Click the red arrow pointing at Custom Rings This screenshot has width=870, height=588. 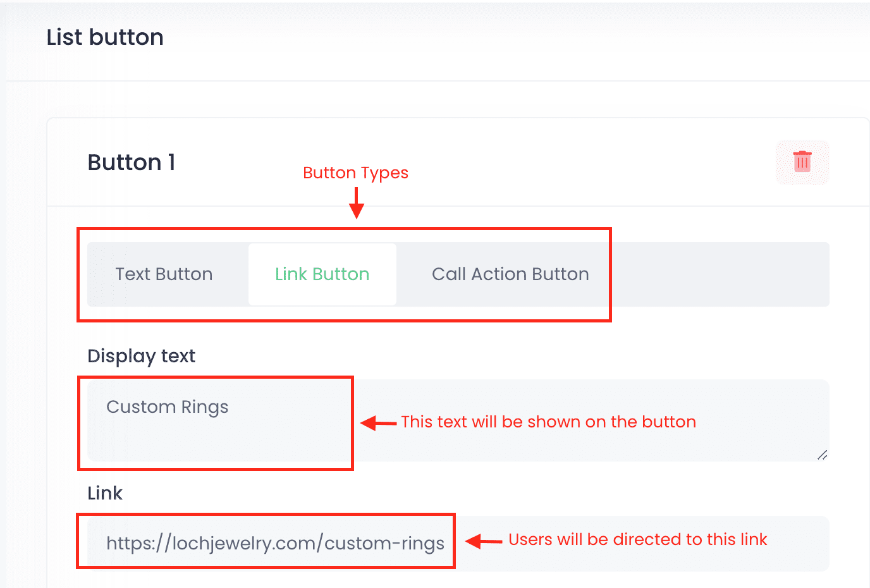(x=378, y=422)
